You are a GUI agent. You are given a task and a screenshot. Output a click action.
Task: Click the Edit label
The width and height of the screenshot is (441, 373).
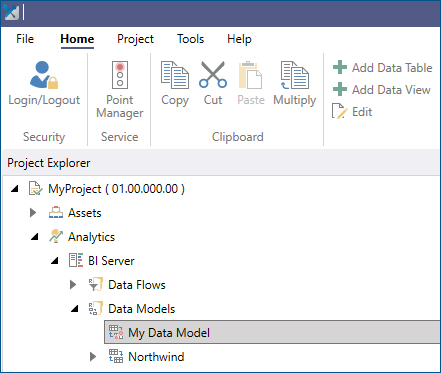tap(362, 112)
